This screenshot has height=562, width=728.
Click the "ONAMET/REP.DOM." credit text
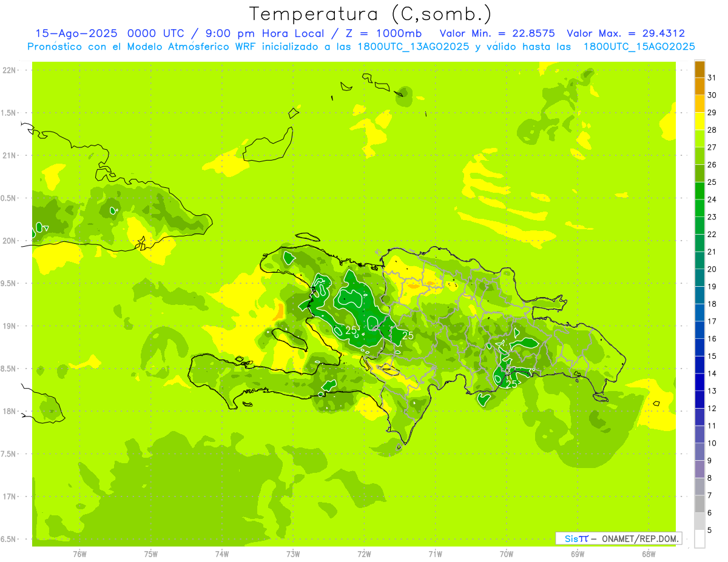click(640, 538)
